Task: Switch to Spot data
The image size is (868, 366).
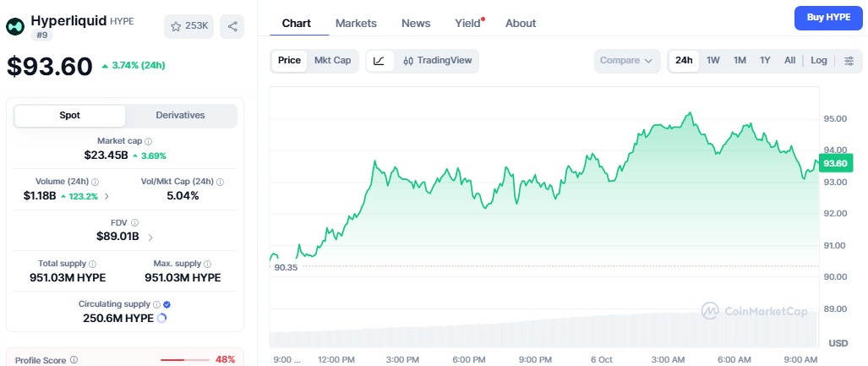Action: [x=70, y=116]
